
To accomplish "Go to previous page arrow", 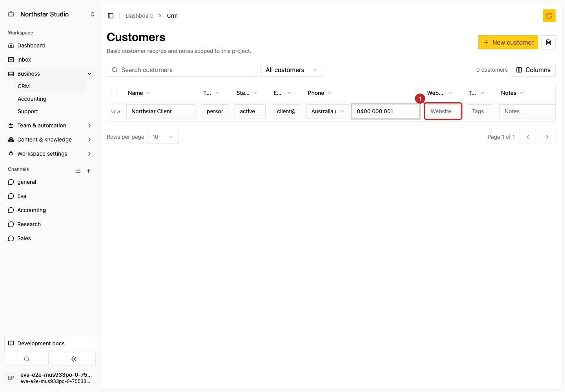I will [x=528, y=137].
